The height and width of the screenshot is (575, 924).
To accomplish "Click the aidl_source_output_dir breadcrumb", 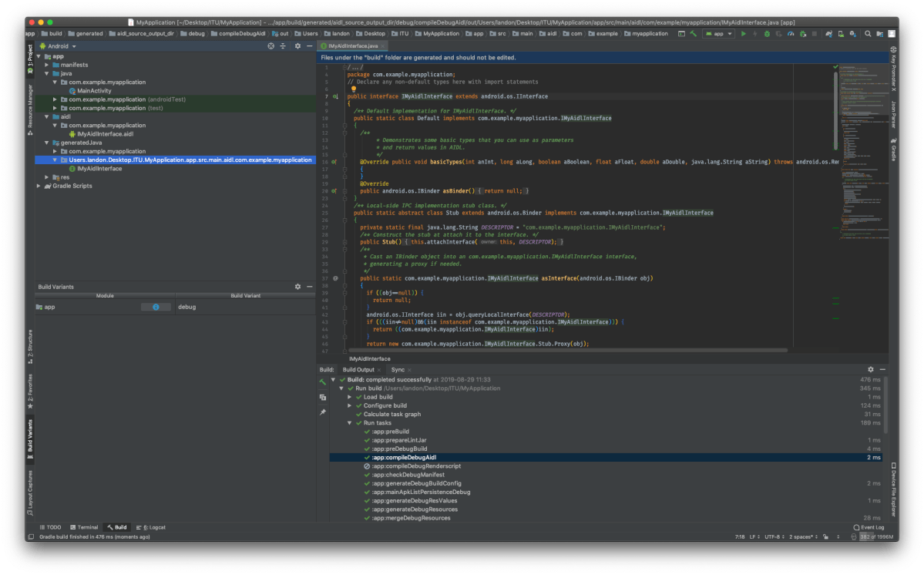I will pyautogui.click(x=142, y=34).
